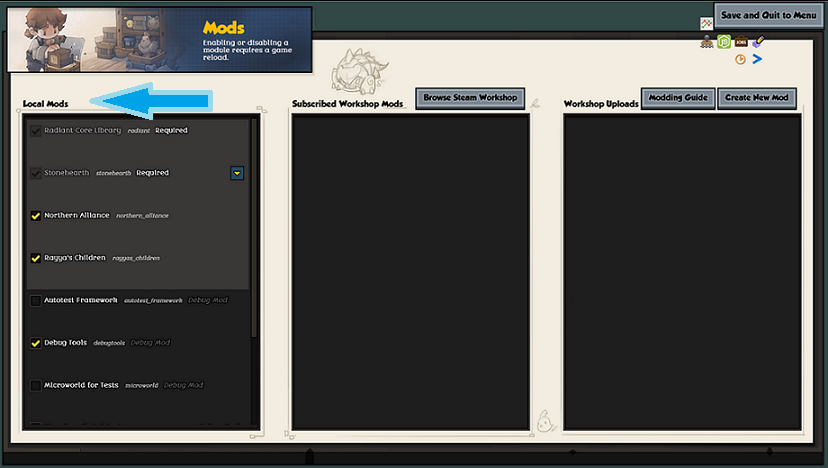Click the Autotest Framework mod name
Screen dimensions: 828x468
pos(81,300)
